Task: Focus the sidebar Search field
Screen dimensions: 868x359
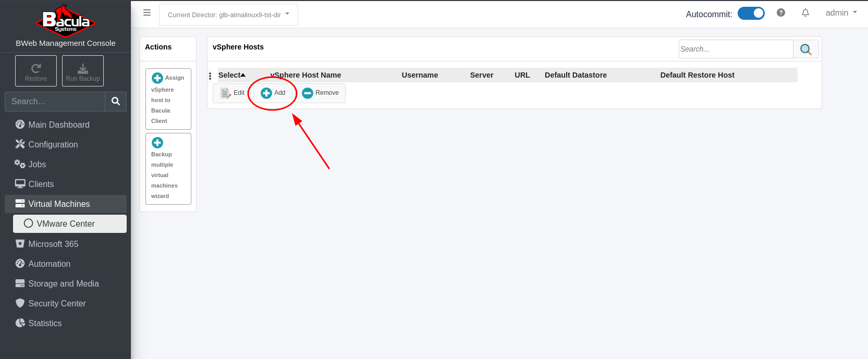Action: [x=55, y=102]
